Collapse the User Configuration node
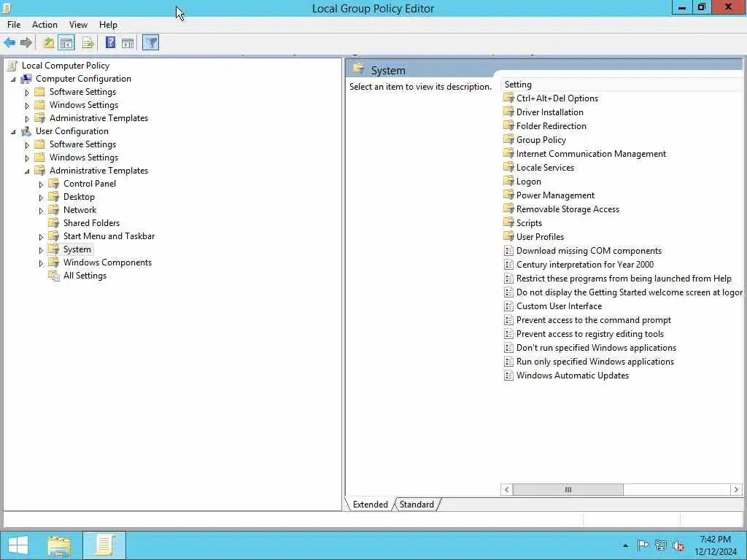Image resolution: width=747 pixels, height=560 pixels. (x=13, y=131)
